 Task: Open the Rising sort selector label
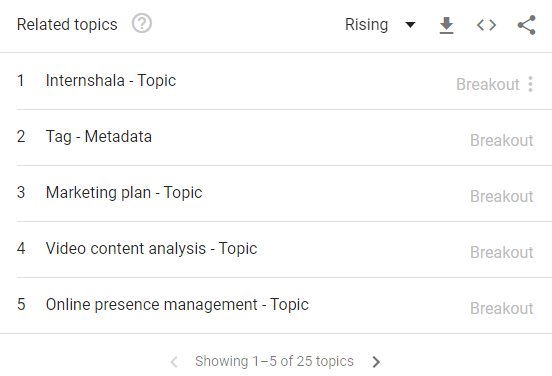(x=366, y=25)
